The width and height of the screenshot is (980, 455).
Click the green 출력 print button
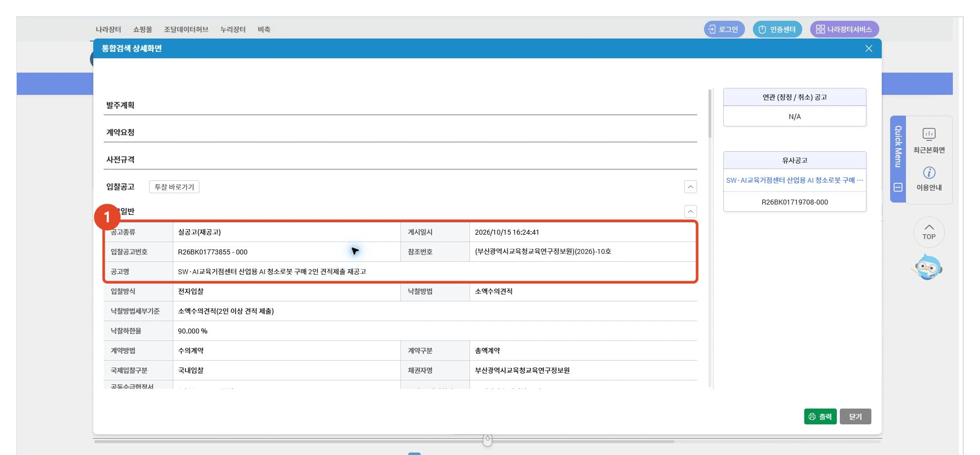click(820, 416)
